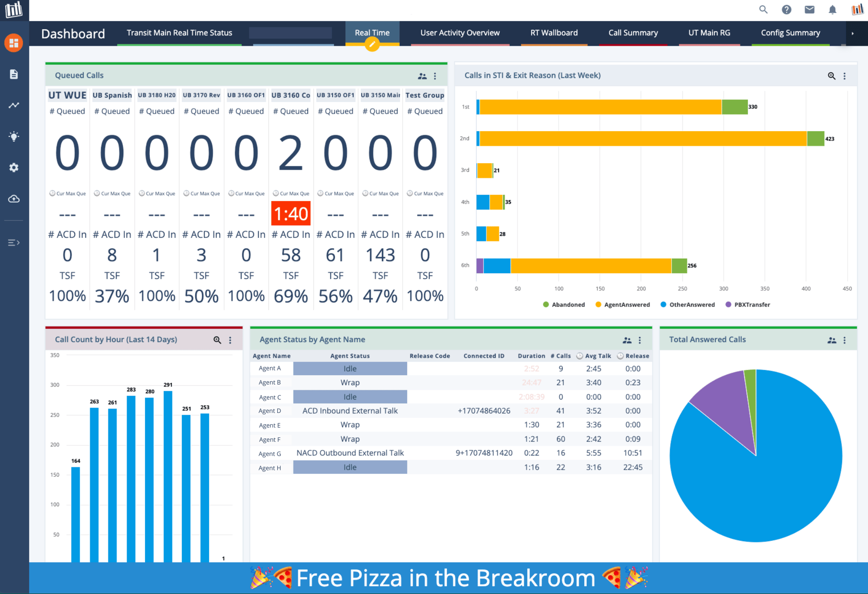Viewport: 868px width, 594px height.
Task: Toggle AgentAnswered series in chart legend
Action: 622,304
